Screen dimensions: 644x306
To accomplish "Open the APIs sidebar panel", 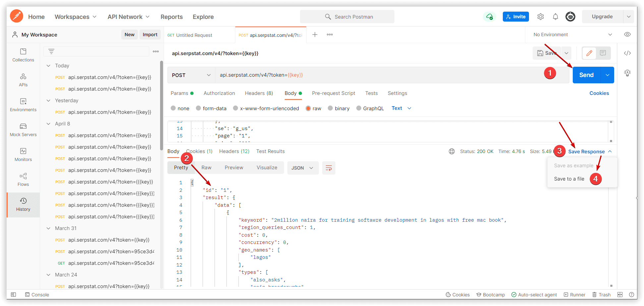I will click(x=23, y=80).
